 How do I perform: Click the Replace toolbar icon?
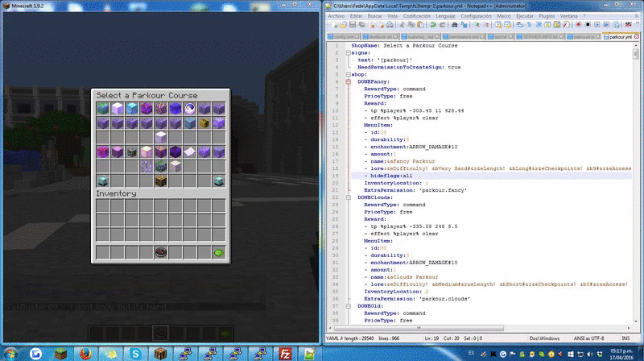(x=464, y=25)
